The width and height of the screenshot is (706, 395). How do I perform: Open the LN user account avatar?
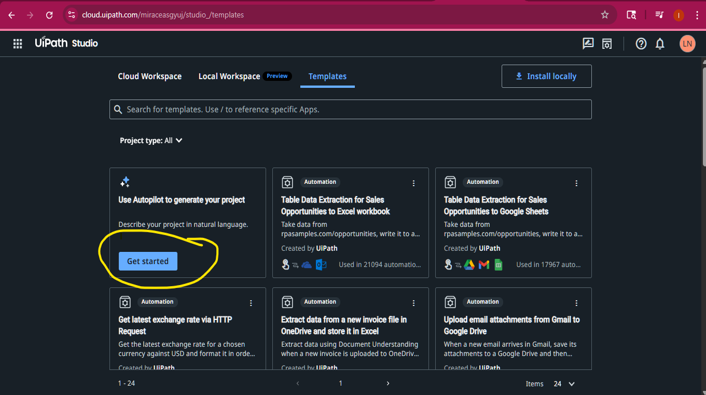click(x=687, y=44)
